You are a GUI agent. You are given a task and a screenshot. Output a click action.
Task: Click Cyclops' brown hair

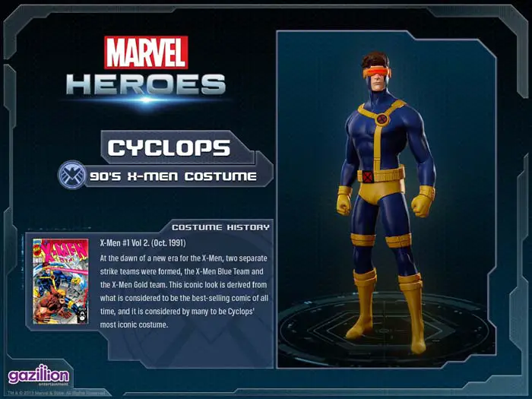point(375,60)
